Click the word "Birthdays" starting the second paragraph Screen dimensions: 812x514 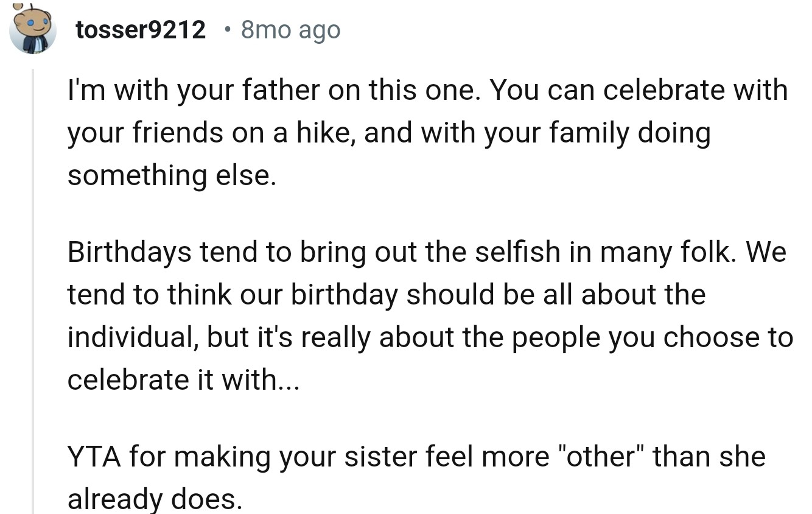pyautogui.click(x=129, y=252)
